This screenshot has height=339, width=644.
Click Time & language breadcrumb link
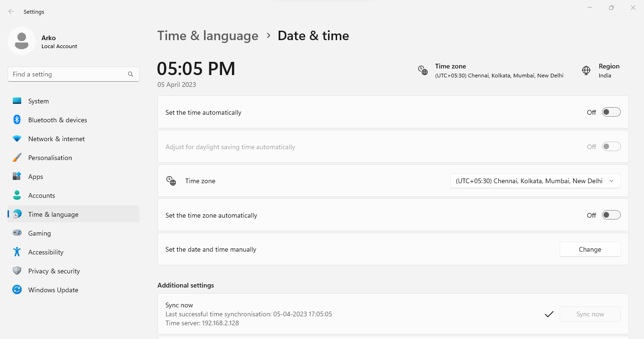208,36
